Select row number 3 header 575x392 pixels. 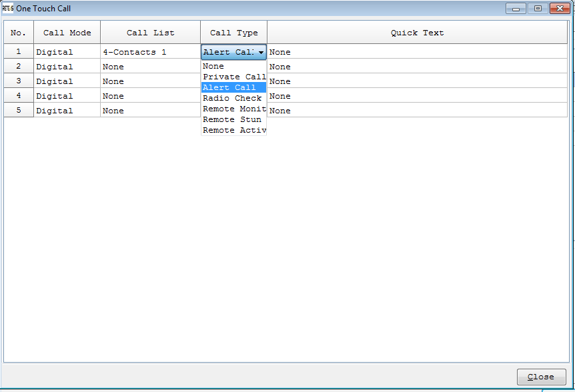(19, 81)
